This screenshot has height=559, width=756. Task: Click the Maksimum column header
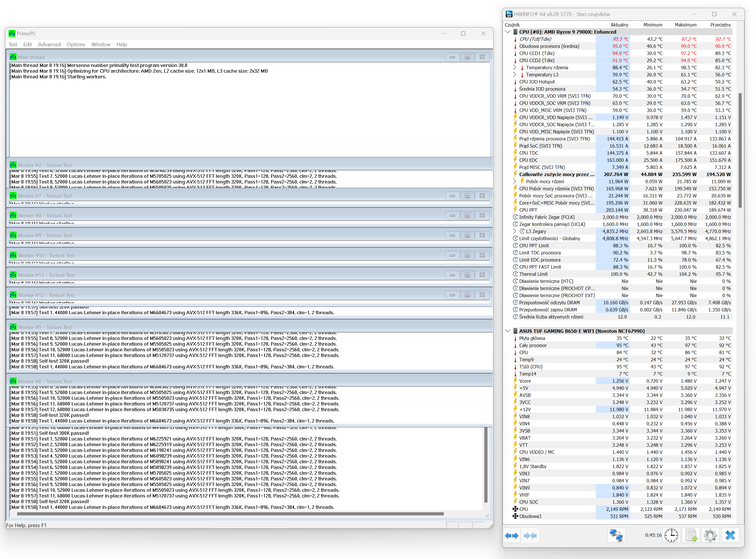point(685,25)
